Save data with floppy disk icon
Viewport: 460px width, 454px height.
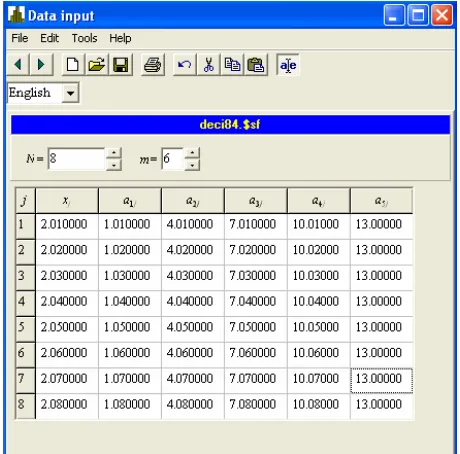coord(121,64)
